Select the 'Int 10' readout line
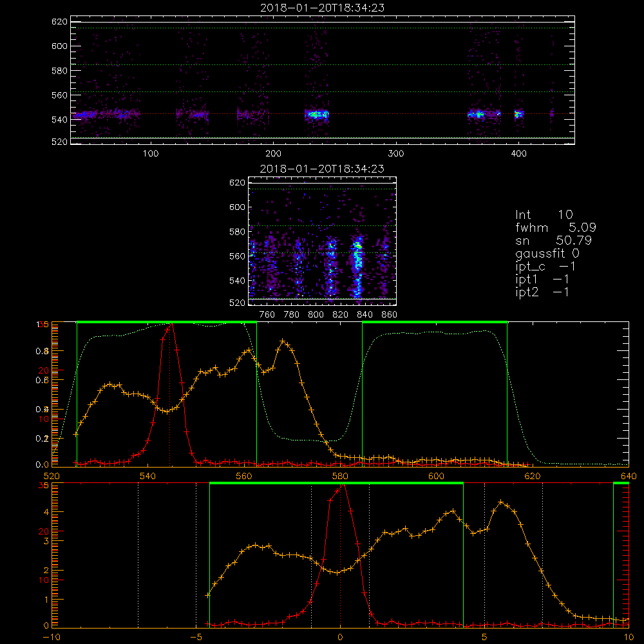Screen dimensions: 644x644 coord(544,214)
